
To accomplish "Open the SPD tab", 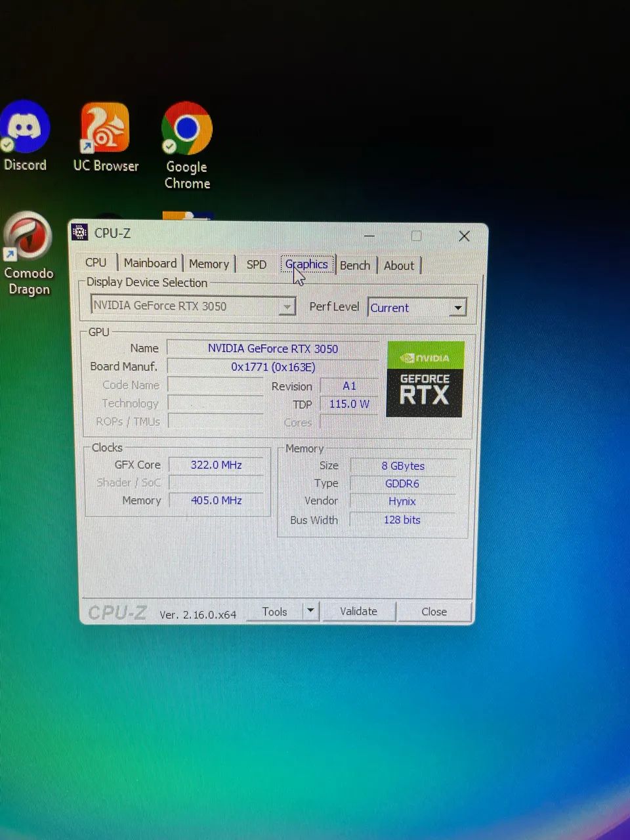I will 257,264.
